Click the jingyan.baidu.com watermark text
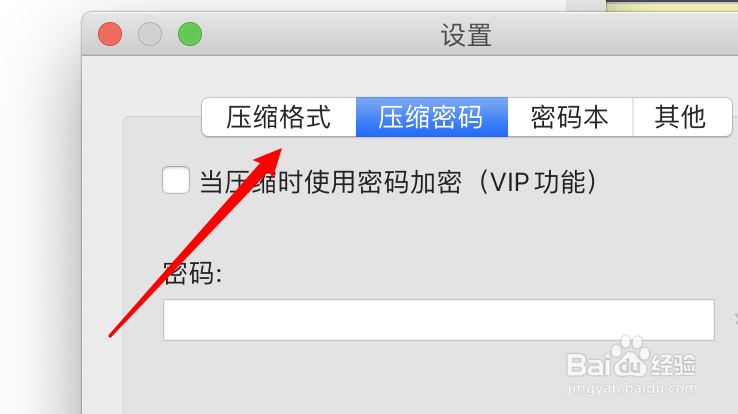The image size is (738, 414). tap(632, 388)
